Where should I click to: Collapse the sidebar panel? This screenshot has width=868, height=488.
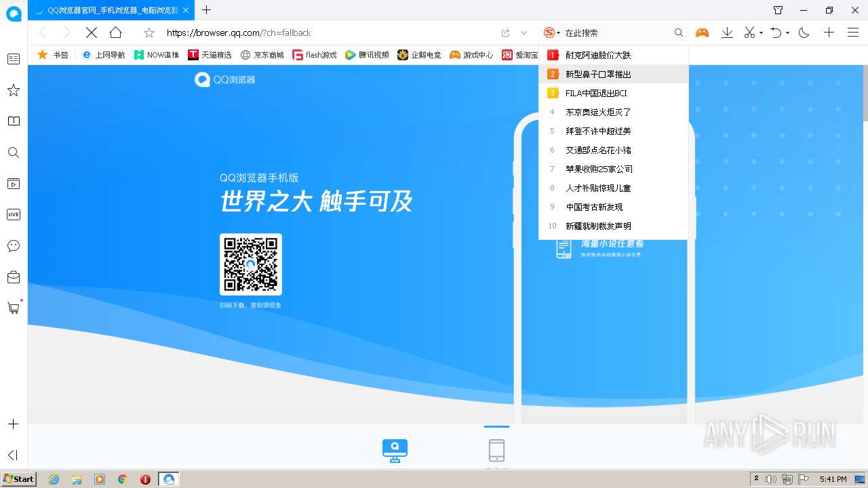click(x=13, y=455)
